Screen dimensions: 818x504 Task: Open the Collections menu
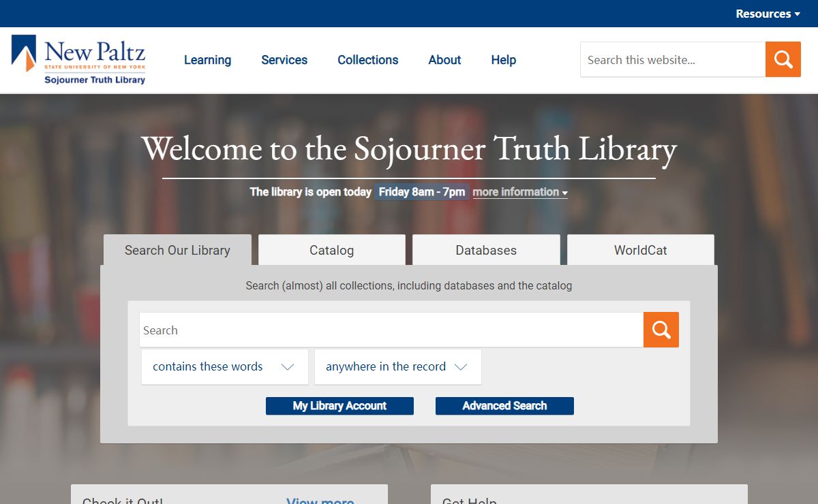pyautogui.click(x=368, y=60)
